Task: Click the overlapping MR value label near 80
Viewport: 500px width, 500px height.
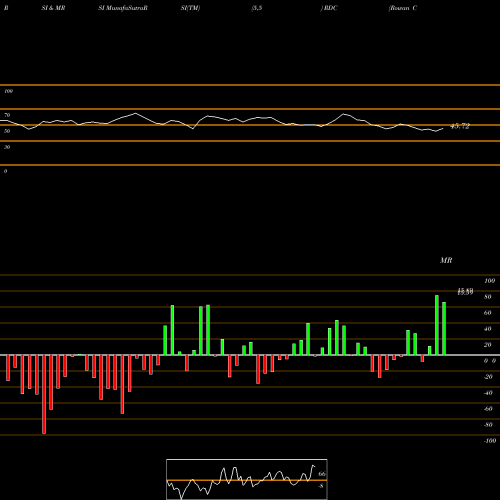Action: (465, 292)
